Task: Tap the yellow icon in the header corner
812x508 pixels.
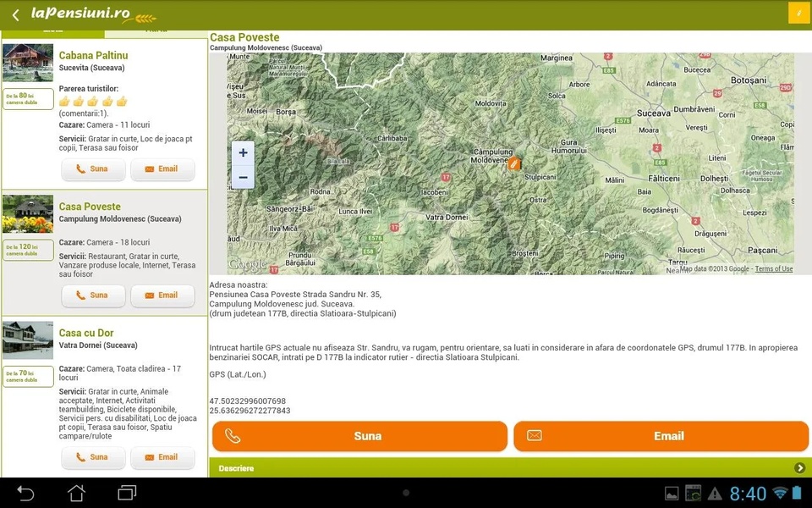Action: tap(799, 14)
